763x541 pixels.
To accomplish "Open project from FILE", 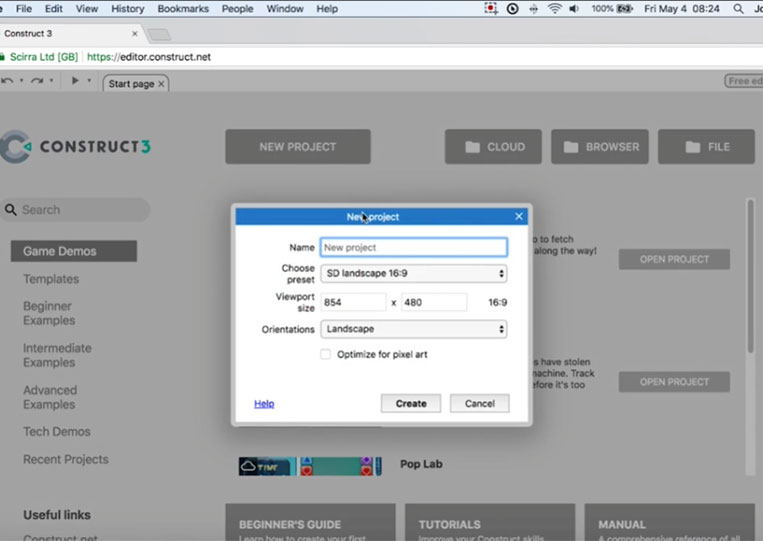I will click(x=706, y=146).
